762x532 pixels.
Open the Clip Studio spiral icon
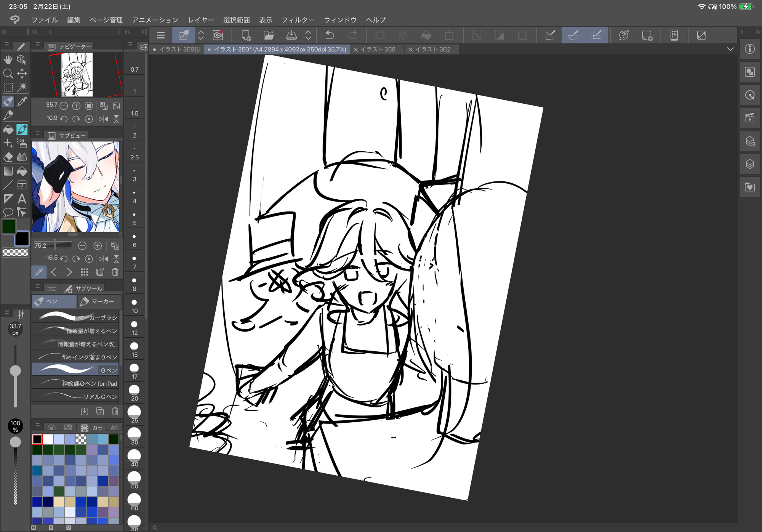(218, 35)
